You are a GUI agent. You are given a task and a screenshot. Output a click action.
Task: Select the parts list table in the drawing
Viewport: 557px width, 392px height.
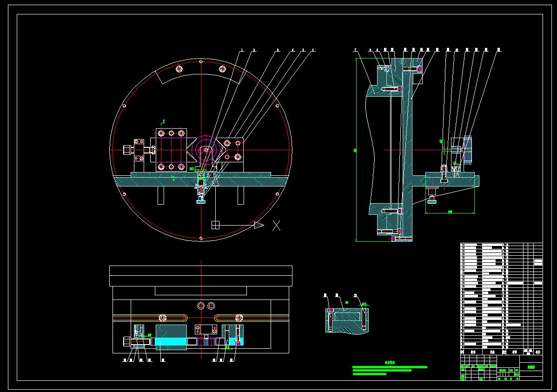point(502,299)
